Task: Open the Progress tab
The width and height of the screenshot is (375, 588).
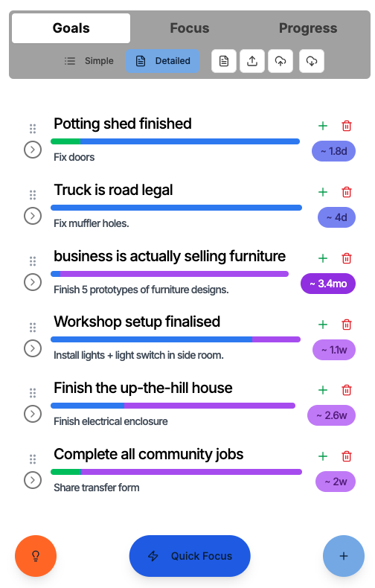Action: pos(308,28)
